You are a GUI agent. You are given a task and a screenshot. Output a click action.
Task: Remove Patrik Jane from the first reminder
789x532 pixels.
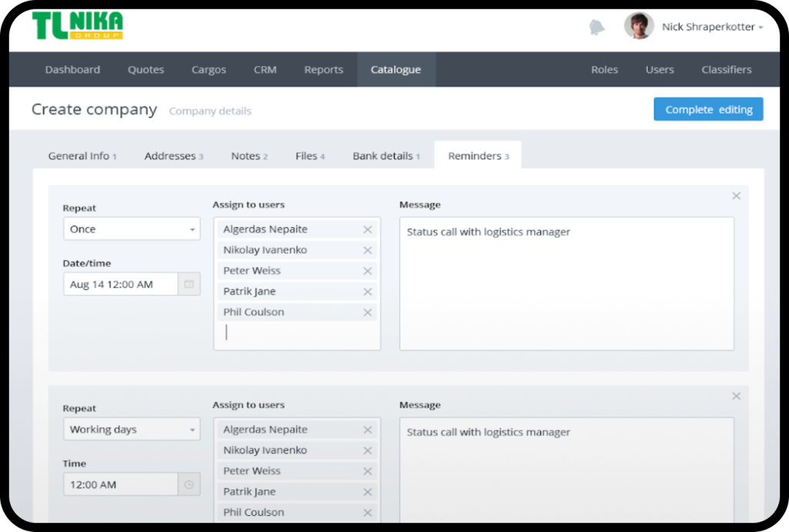click(x=369, y=291)
